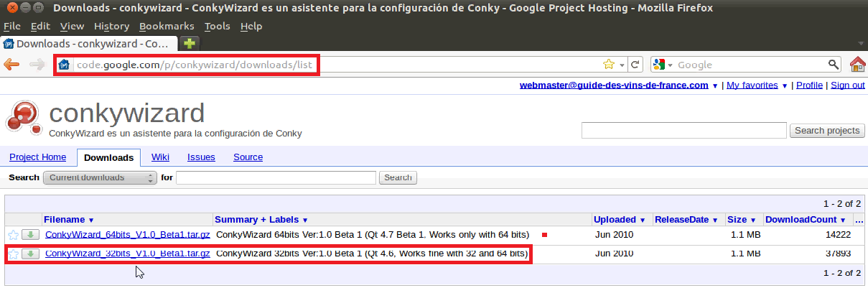This screenshot has height=288, width=868.
Task: Click the downloads Search button
Action: (x=398, y=177)
